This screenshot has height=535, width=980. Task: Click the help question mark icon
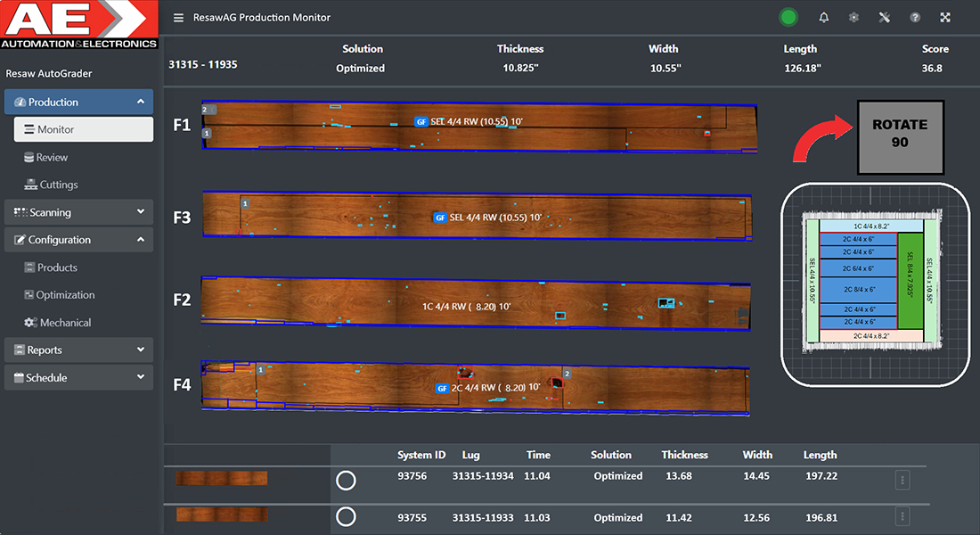point(915,18)
